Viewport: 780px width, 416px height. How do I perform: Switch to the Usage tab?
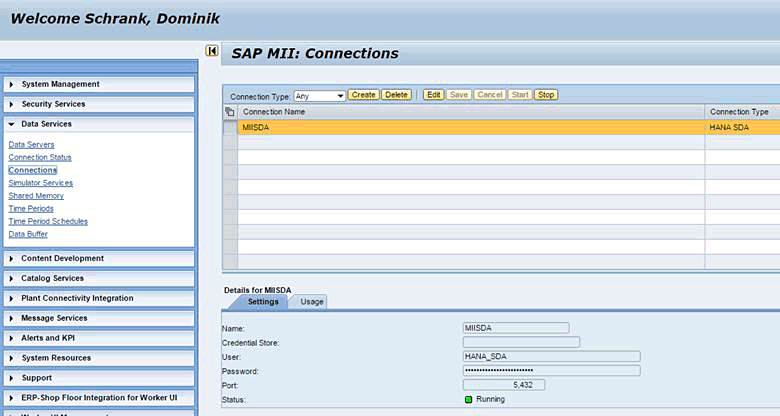[x=312, y=301]
